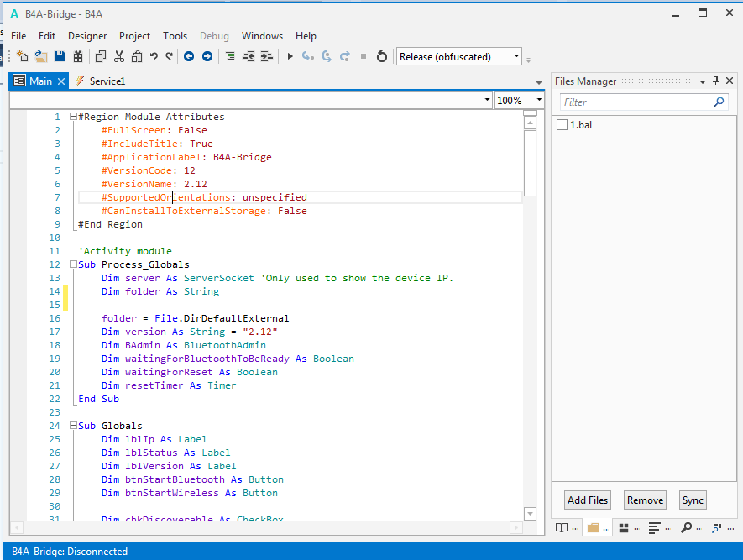Click the Sync button
This screenshot has height=560, width=743.
[x=693, y=500]
